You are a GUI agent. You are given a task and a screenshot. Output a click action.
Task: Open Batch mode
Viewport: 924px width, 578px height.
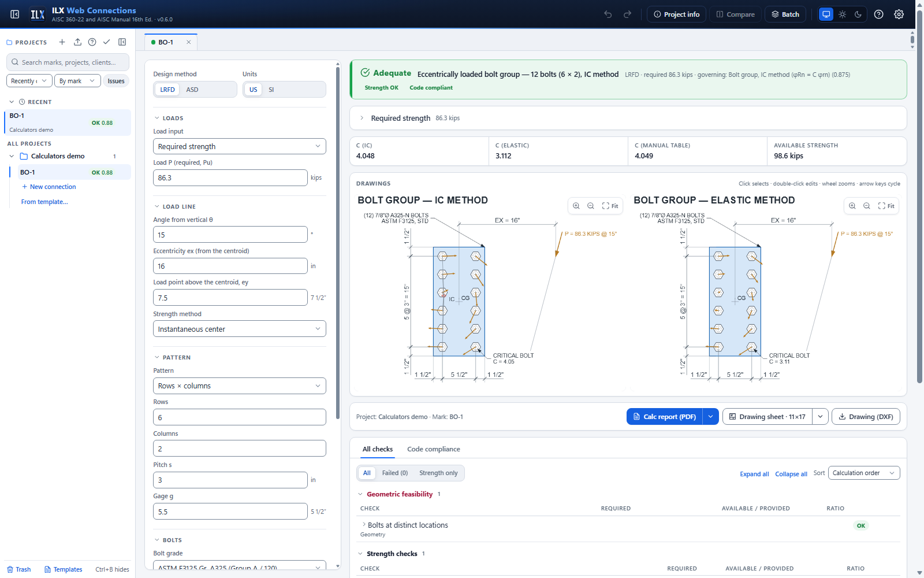(x=785, y=14)
